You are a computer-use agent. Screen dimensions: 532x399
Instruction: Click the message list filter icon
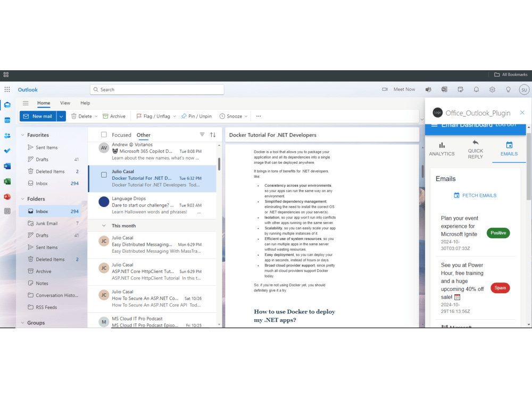(202, 135)
